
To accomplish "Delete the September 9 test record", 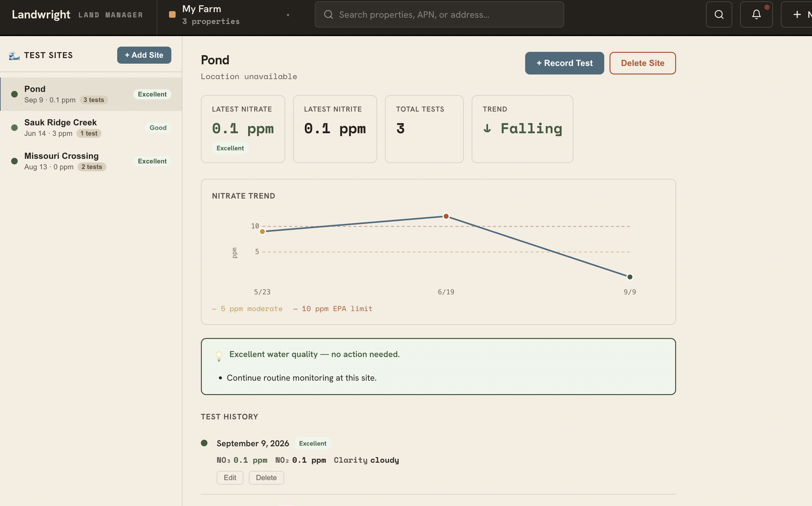I will (x=266, y=477).
